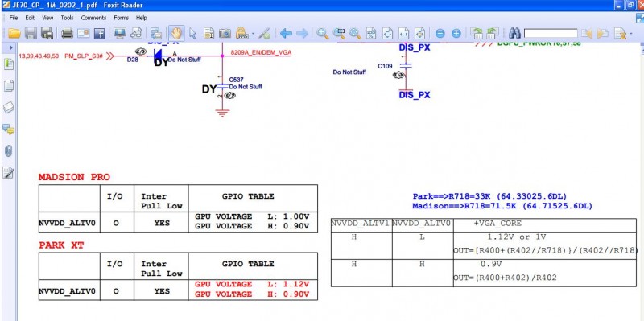The height and width of the screenshot is (321, 644).
Task: Click the Open folder icon
Action: click(x=14, y=33)
